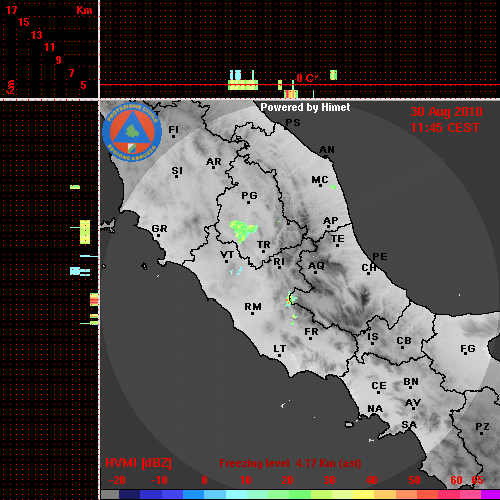Click the Protezione Civile Regione Abruzzo logo

point(132,132)
